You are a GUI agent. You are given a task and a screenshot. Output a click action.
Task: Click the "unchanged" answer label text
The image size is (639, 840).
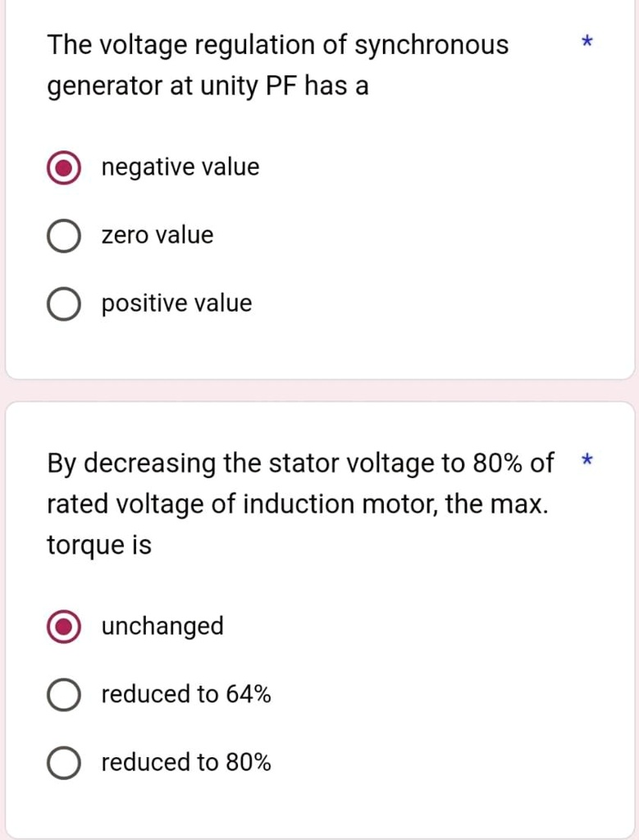coord(162,625)
